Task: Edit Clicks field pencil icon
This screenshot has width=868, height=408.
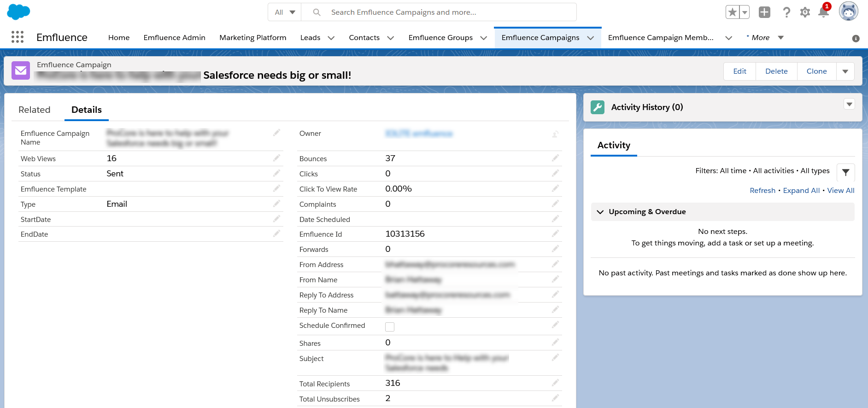Action: [555, 173]
